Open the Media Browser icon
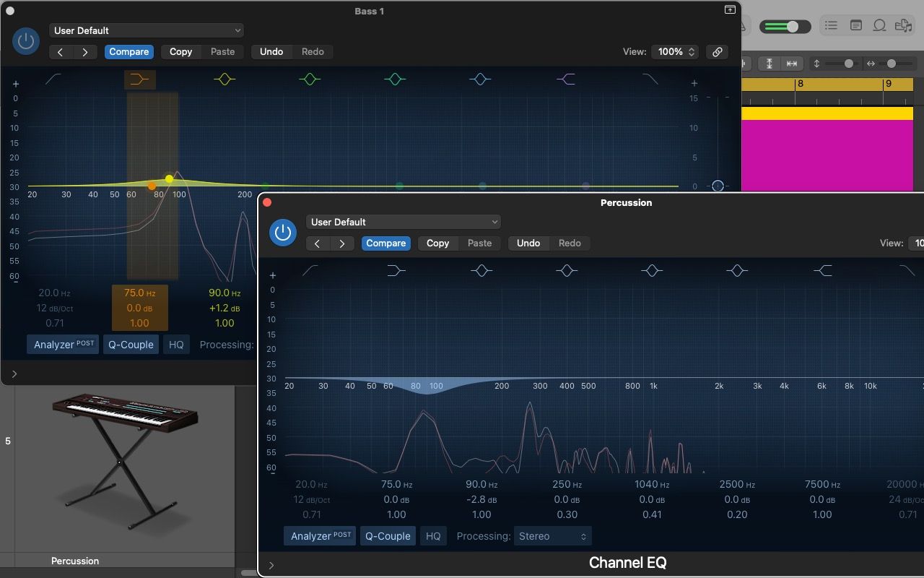 [x=903, y=25]
